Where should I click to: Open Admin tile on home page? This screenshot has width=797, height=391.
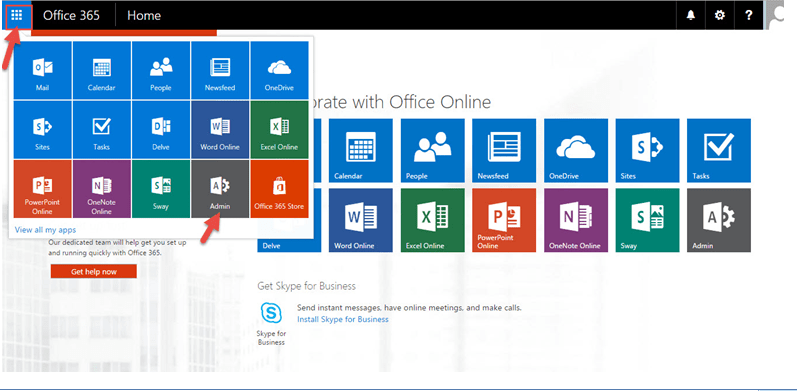pyautogui.click(x=719, y=220)
